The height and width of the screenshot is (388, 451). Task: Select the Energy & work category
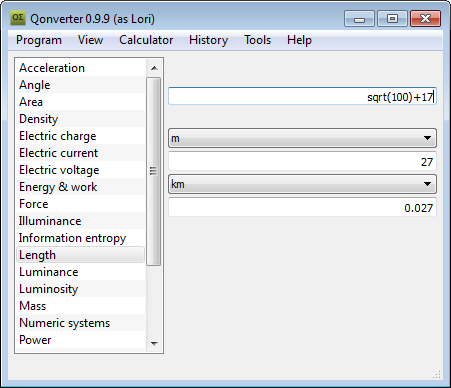tap(81, 187)
